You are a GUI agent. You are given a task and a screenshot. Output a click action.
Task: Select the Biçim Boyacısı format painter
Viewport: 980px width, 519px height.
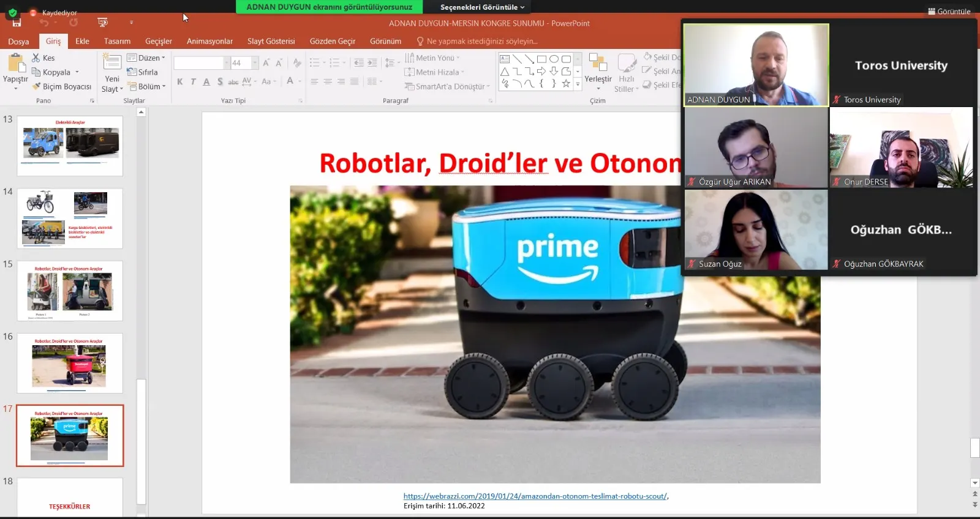(62, 86)
